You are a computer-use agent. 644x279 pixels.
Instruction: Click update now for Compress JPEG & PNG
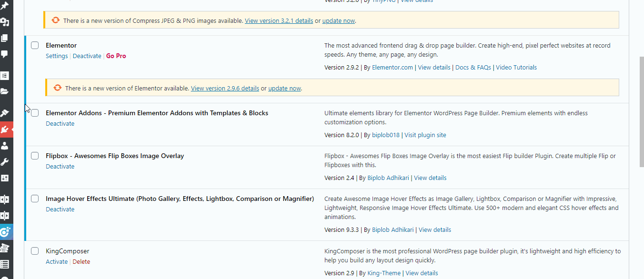click(x=339, y=20)
